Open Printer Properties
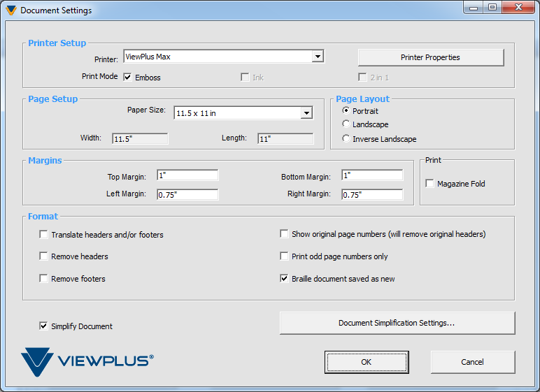Viewport: 540px width, 392px height. pyautogui.click(x=430, y=57)
